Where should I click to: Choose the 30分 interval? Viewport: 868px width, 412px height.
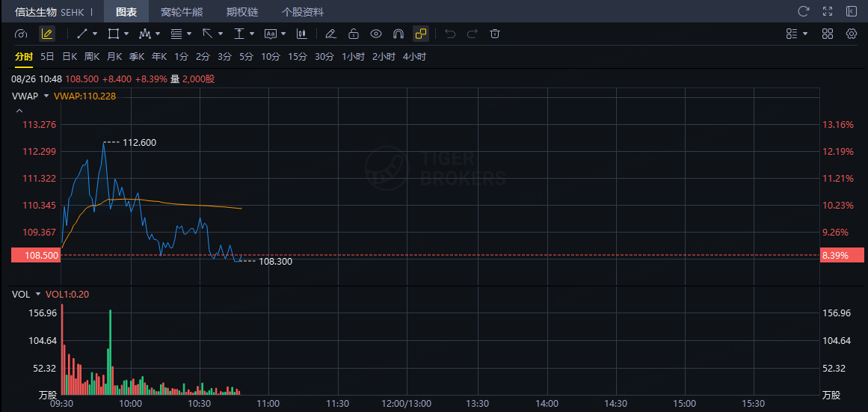tap(324, 57)
